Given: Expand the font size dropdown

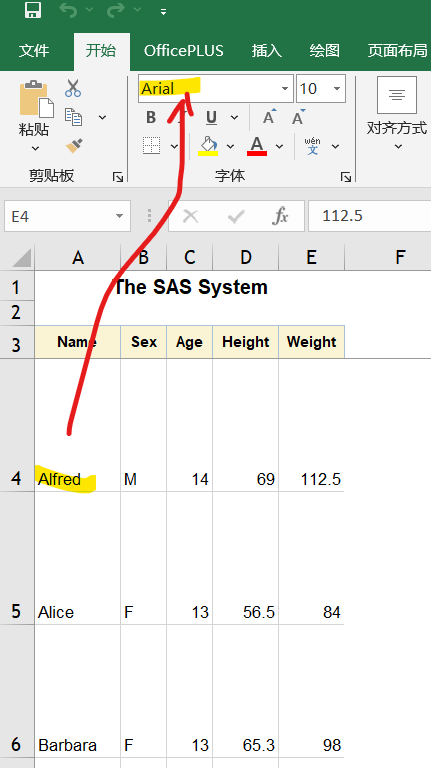Looking at the screenshot, I should pos(337,89).
